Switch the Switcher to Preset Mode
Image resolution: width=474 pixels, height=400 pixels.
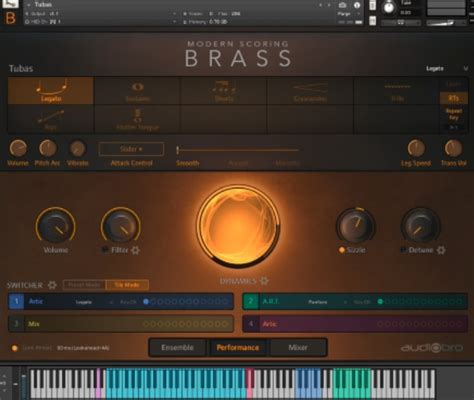coord(84,285)
